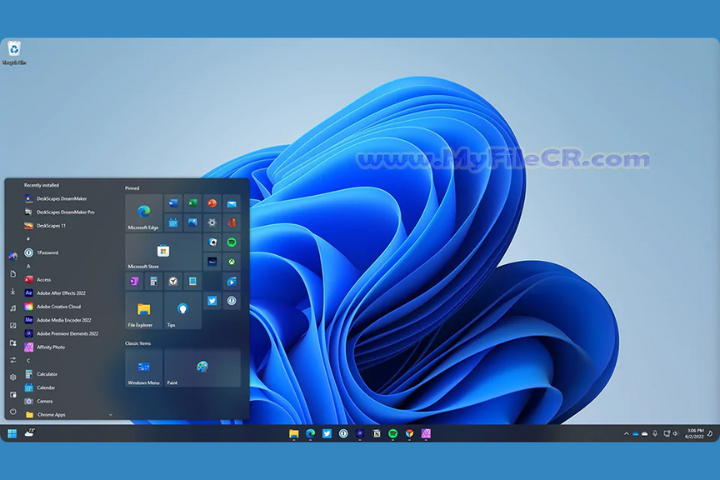Click the 'A' letter group header
Viewport: 720px width, 480px height.
tap(28, 266)
